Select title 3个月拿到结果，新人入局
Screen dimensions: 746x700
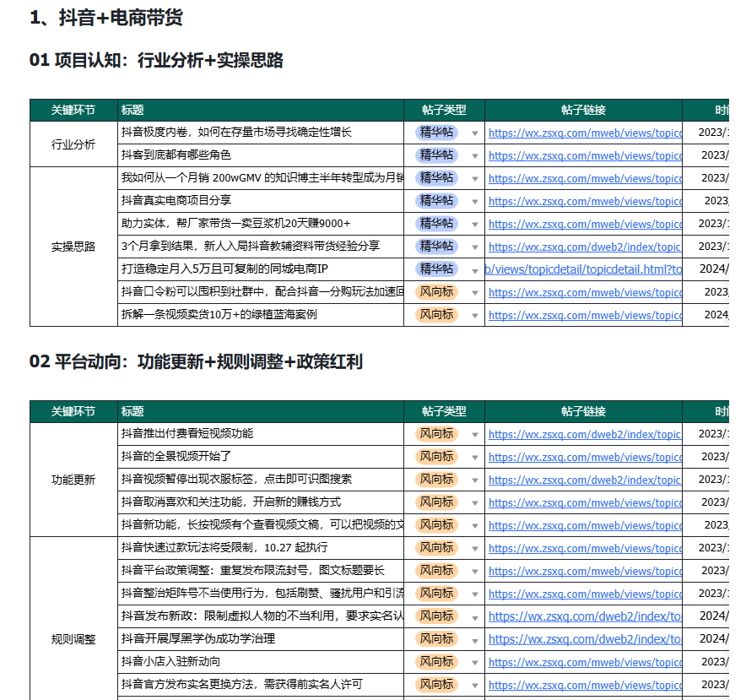click(251, 246)
